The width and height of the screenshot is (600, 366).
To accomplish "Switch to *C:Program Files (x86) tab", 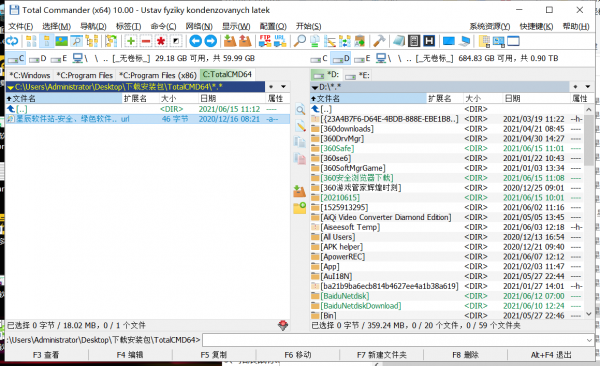I will click(158, 75).
